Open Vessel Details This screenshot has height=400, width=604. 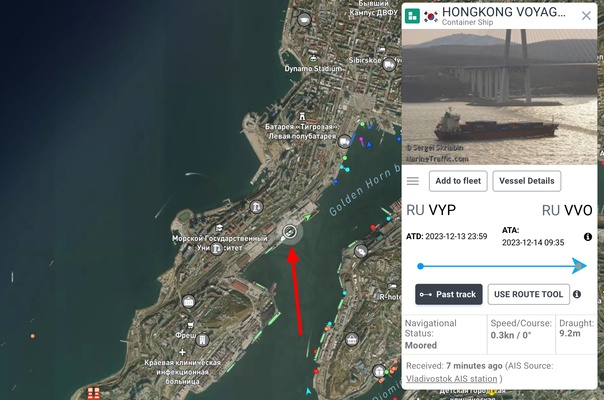527,181
